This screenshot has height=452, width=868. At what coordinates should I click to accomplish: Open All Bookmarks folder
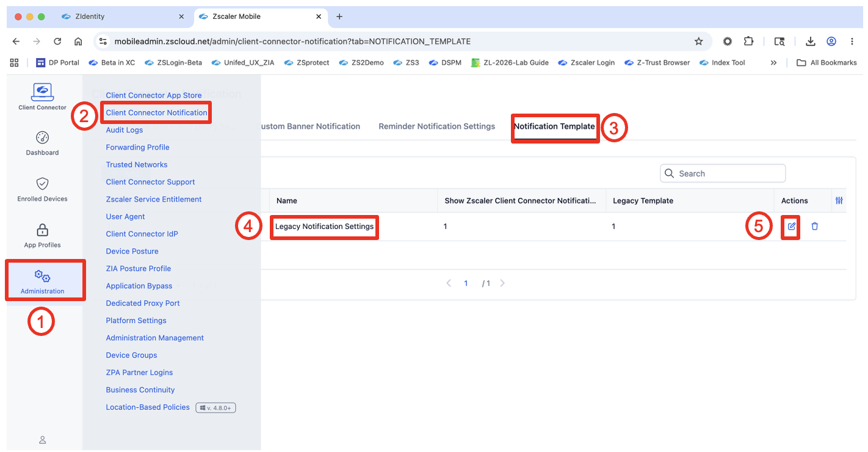click(826, 62)
